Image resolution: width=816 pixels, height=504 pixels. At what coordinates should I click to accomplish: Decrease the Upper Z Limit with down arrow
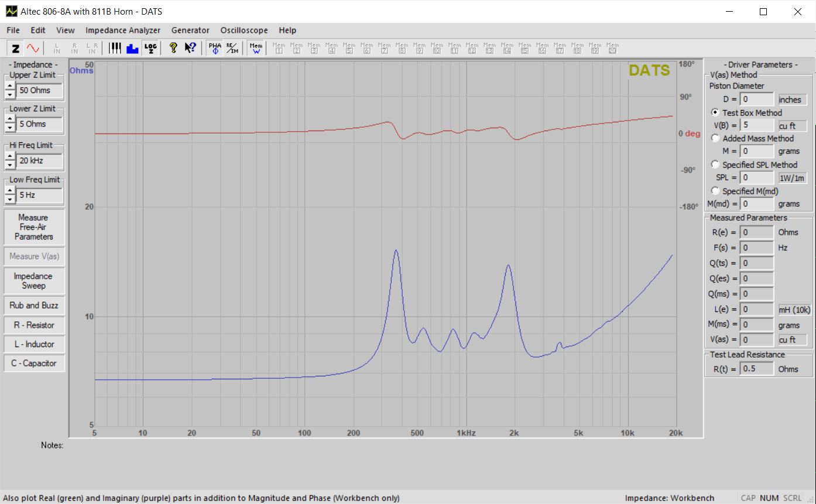tap(10, 94)
